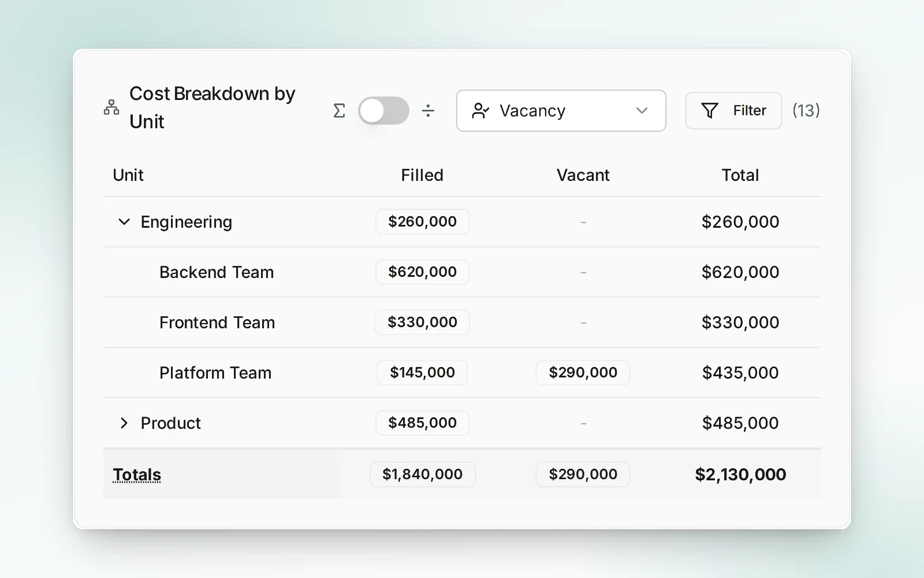Click the Cost Breakdown by Unit title

212,108
